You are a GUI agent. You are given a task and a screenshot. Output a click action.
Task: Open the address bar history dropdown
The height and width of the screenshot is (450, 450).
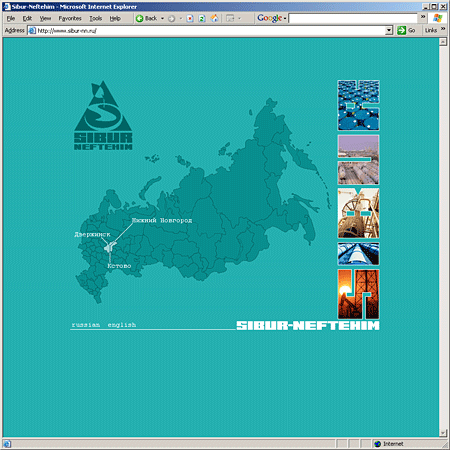(x=389, y=31)
